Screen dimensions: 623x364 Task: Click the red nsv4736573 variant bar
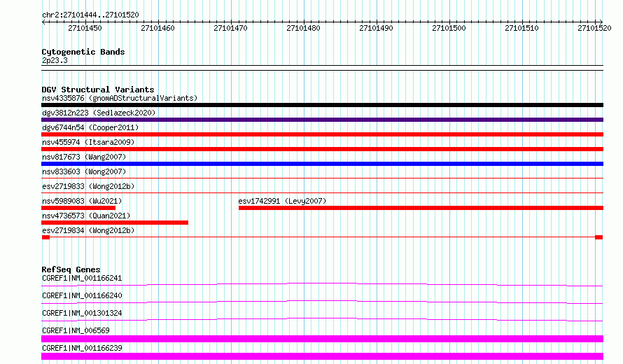(x=115, y=223)
